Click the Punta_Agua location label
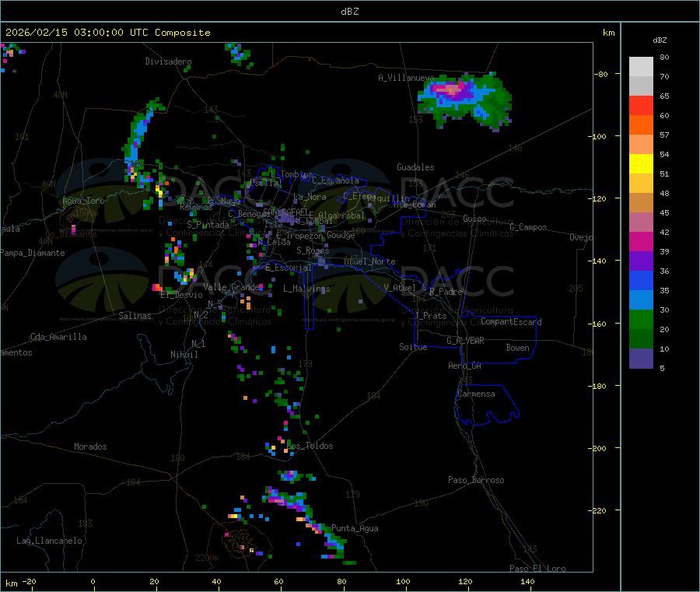 [x=355, y=528]
